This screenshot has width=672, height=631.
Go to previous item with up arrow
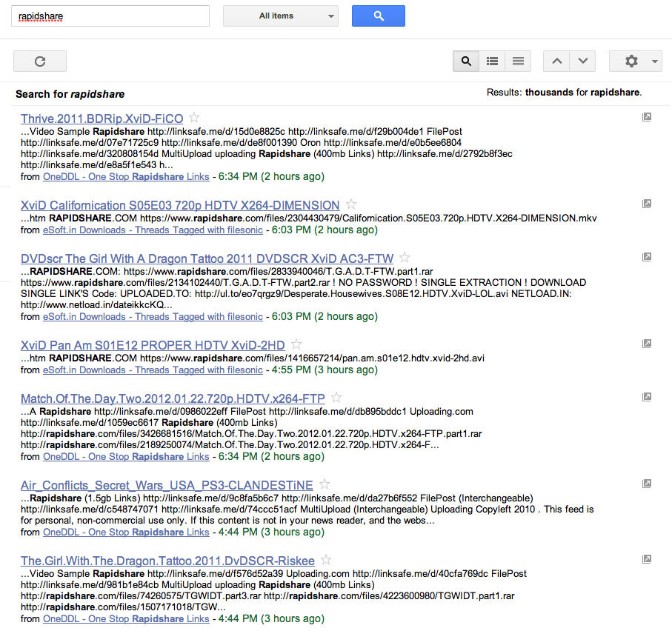pyautogui.click(x=556, y=61)
